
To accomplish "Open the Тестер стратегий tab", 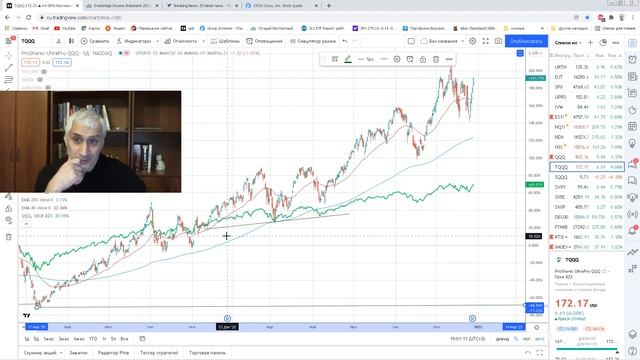I will coord(159,353).
